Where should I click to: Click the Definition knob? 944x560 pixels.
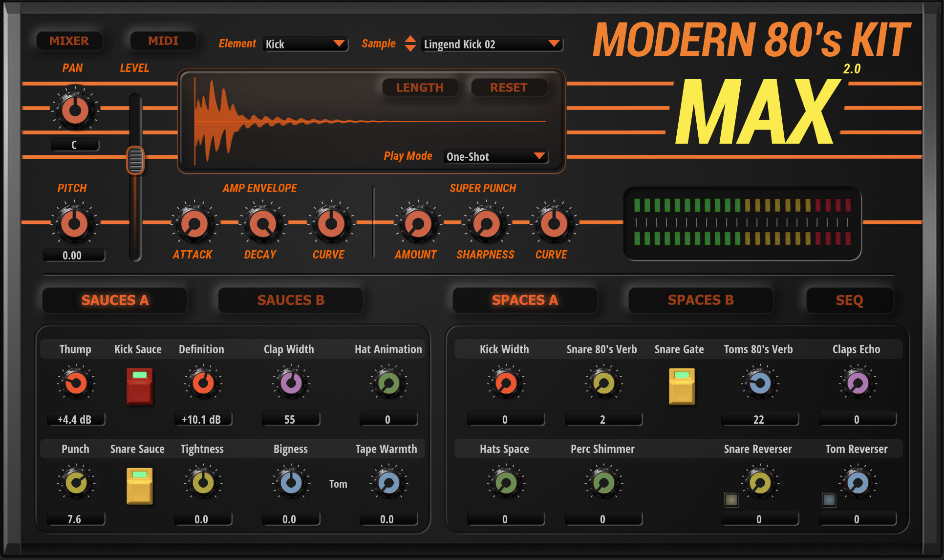coord(203,383)
